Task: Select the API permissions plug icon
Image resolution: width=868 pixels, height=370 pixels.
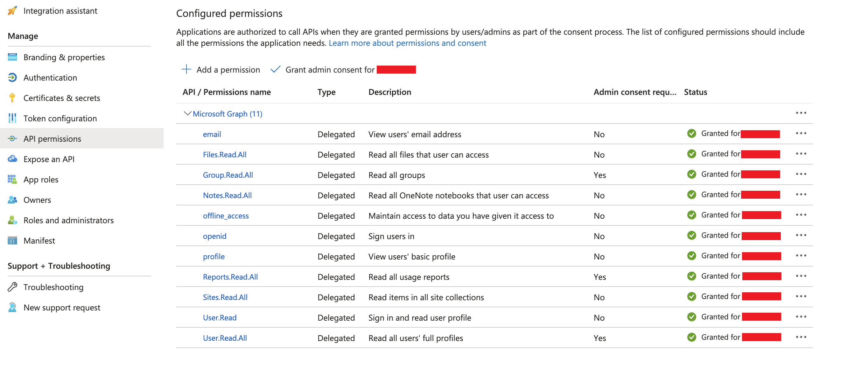Action: [x=12, y=138]
